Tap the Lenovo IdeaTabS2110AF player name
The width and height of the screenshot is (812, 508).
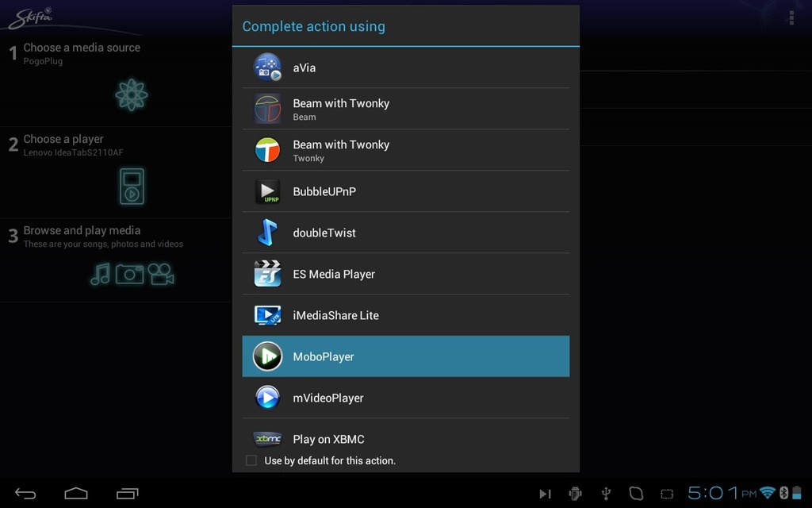coord(73,152)
